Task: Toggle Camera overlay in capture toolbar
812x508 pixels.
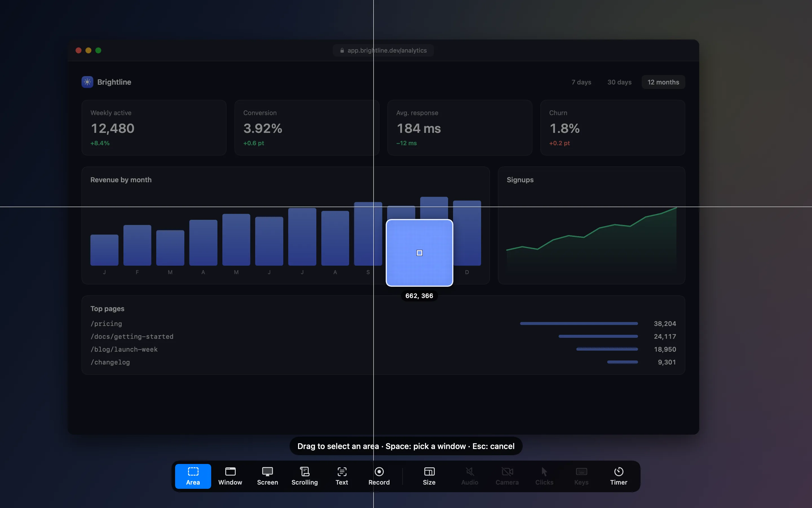Action: point(507,476)
